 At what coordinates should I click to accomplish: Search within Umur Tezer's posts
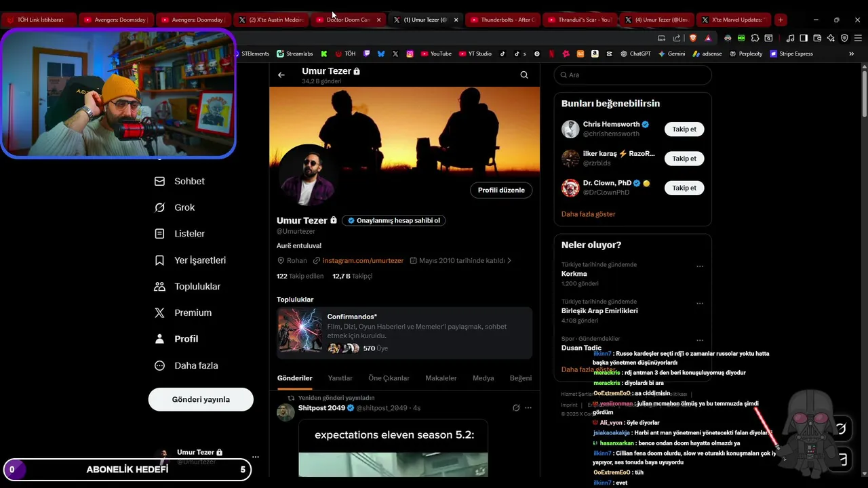tap(524, 75)
